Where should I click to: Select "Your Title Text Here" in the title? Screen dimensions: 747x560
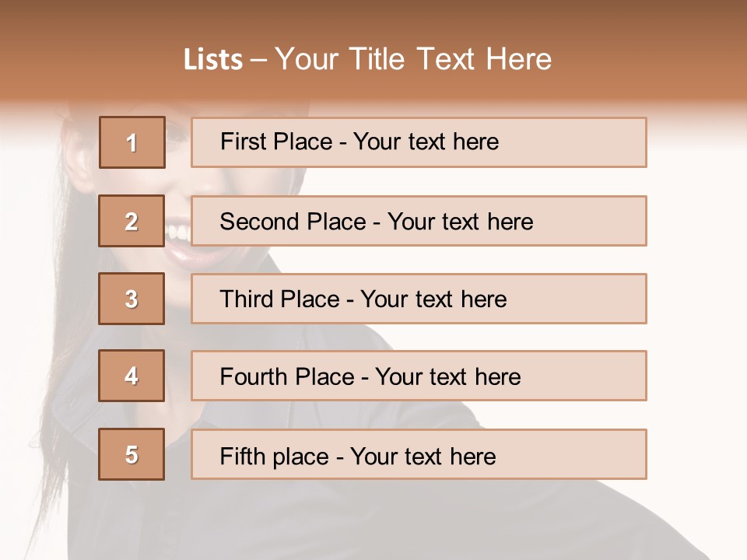coord(413,59)
